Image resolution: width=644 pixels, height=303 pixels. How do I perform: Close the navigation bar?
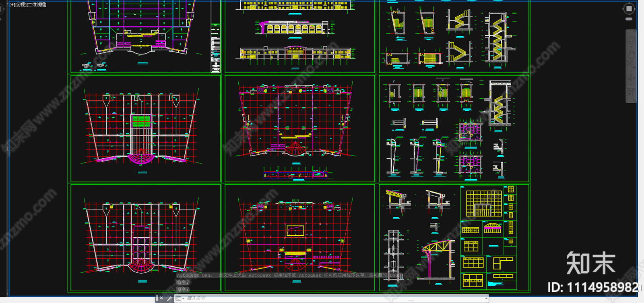tap(635, 31)
